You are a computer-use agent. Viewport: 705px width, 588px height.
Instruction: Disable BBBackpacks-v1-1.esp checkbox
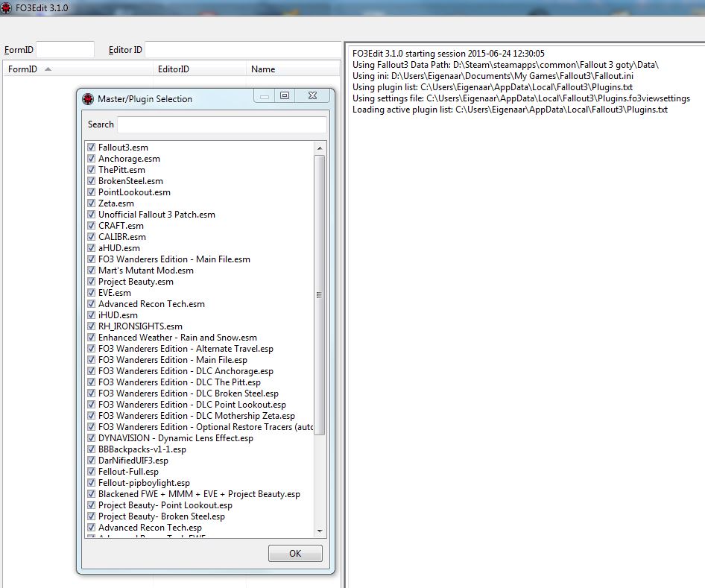[x=91, y=449]
